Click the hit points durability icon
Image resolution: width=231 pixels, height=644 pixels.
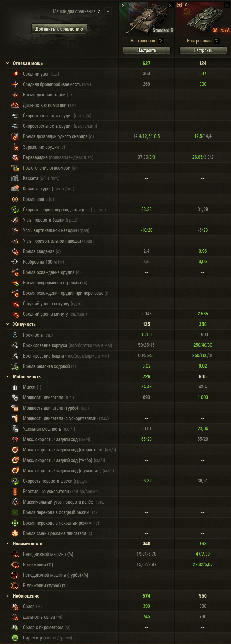15,335
